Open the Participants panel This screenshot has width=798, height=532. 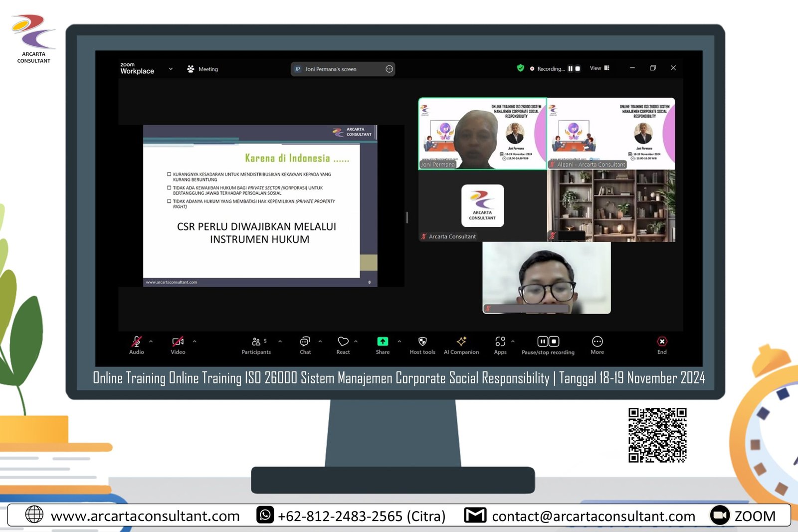(256, 342)
